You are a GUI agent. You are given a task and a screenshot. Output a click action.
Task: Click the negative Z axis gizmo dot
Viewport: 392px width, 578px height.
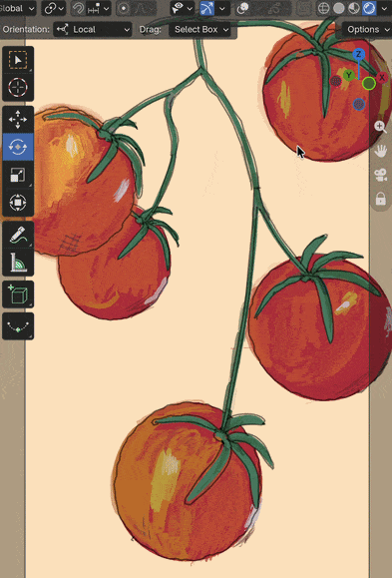(359, 105)
